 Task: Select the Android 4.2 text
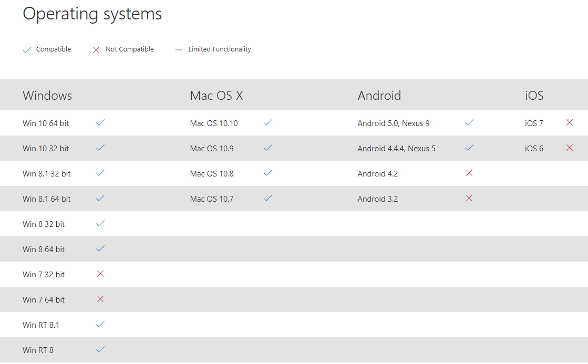(x=378, y=173)
